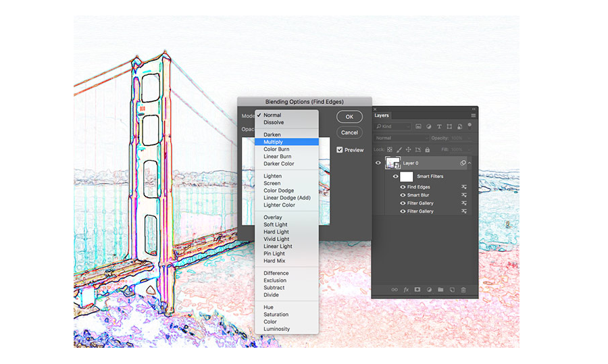Open blending options icon for Find Edges filter
The height and width of the screenshot is (364, 608).
[x=463, y=187]
